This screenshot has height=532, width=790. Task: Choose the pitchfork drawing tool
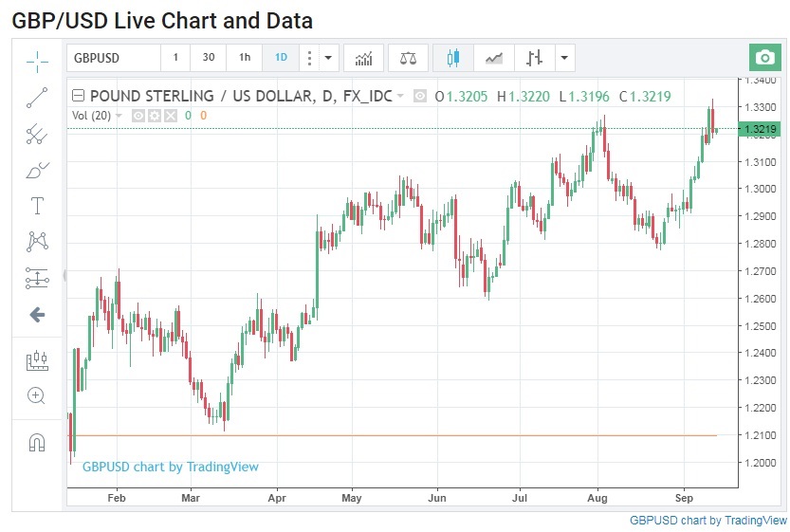click(37, 134)
